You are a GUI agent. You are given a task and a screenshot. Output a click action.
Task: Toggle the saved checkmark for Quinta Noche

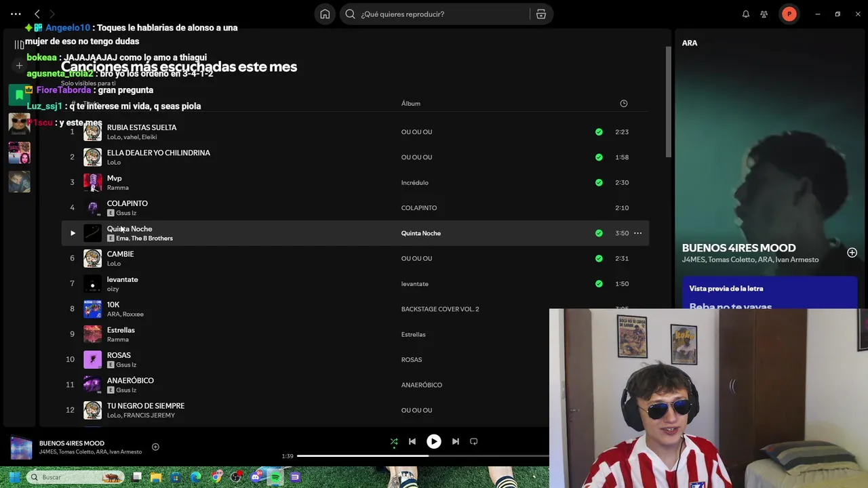tap(599, 233)
